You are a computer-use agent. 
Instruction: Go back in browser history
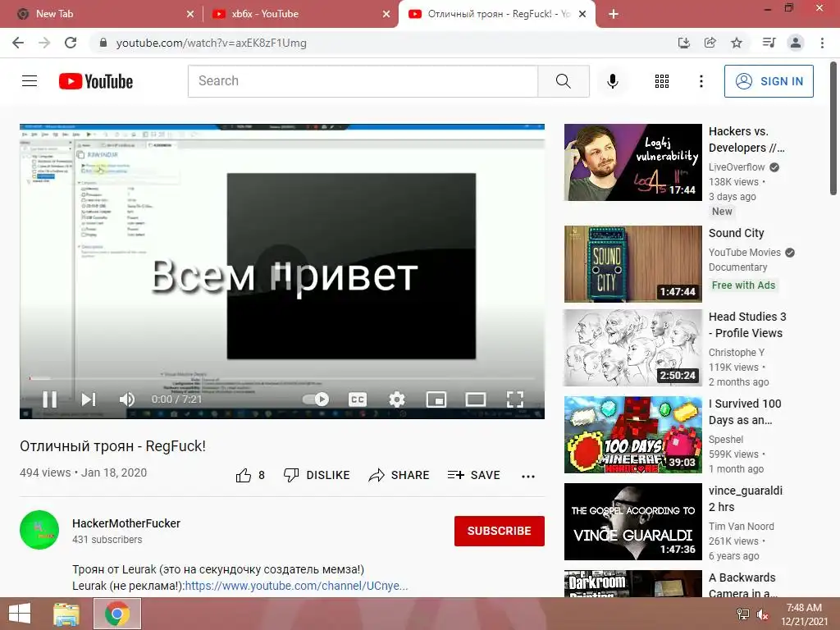coord(18,43)
